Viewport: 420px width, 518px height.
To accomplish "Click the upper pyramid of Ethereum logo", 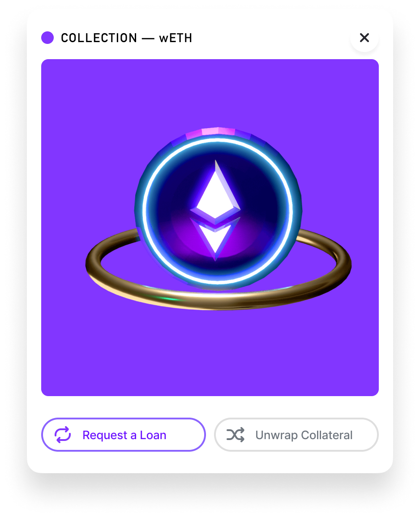I will point(216,190).
